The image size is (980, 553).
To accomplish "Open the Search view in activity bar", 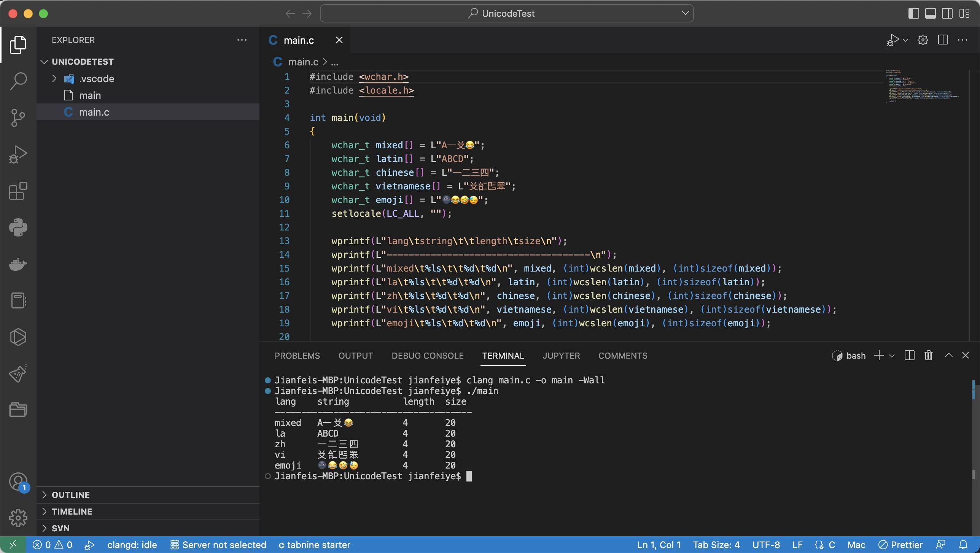I will pyautogui.click(x=18, y=81).
